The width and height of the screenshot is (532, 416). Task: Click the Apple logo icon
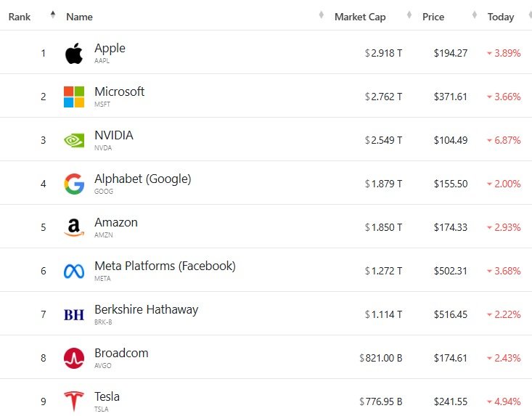tap(73, 53)
